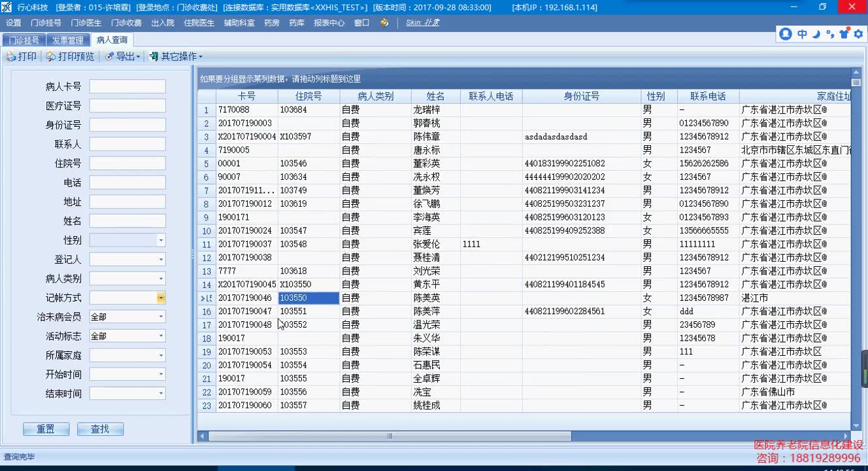
Task: Toggle the 中 Chinese input mode icon
Action: 802,34
